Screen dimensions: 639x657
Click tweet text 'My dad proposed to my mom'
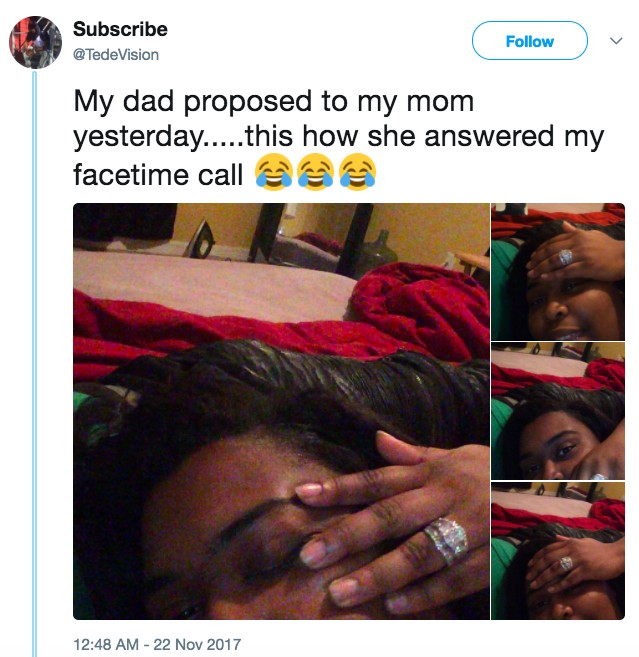274,101
